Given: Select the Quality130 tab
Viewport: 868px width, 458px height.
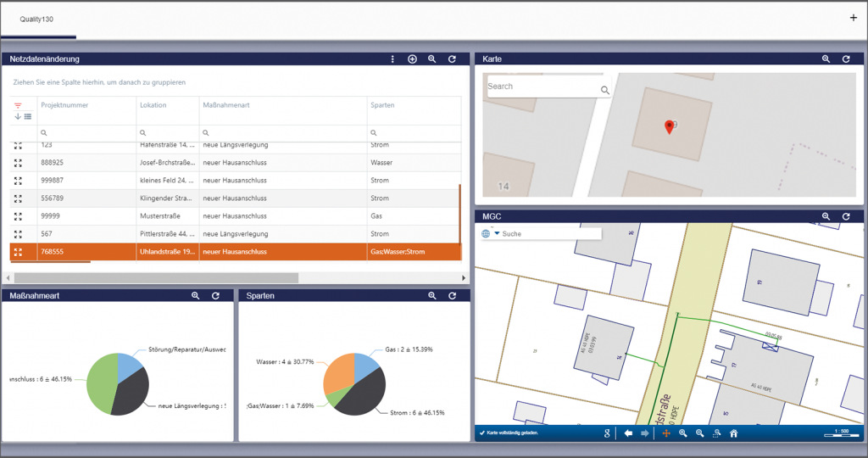Looking at the screenshot, I should [37, 19].
